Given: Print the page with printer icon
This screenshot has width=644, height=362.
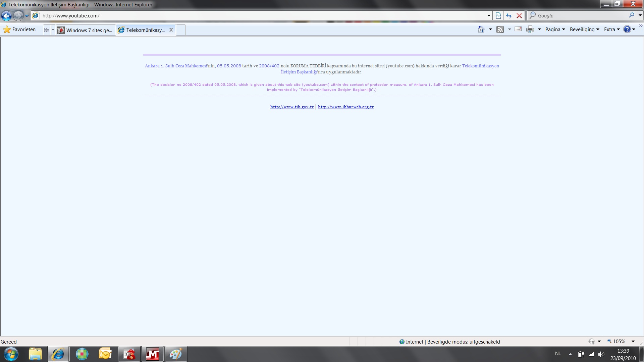Looking at the screenshot, I should coord(530,29).
